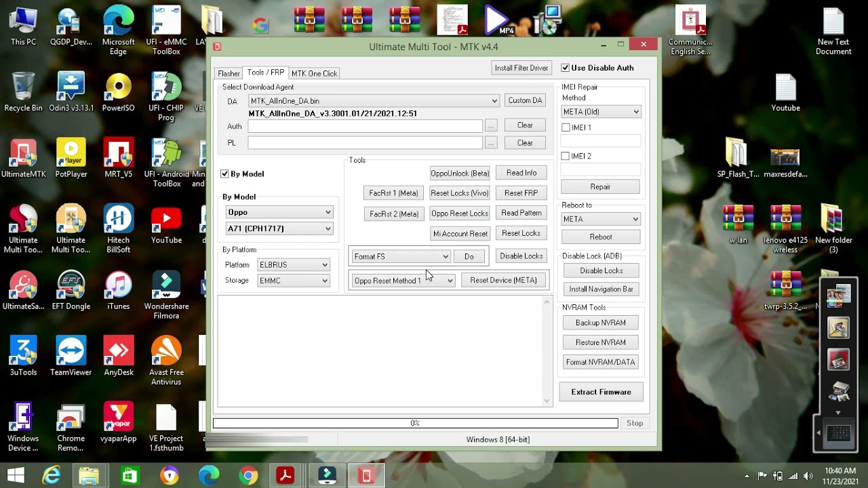Viewport: 868px width, 488px height.
Task: Open the A71 (CPH1717) model dropdown
Action: (279, 228)
